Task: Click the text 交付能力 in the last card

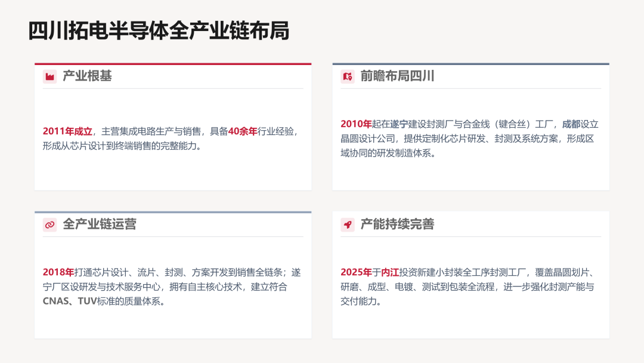Action: [x=358, y=302]
